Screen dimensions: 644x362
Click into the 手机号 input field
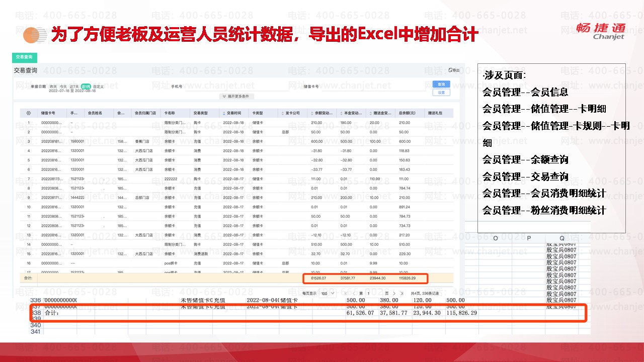[x=236, y=86]
